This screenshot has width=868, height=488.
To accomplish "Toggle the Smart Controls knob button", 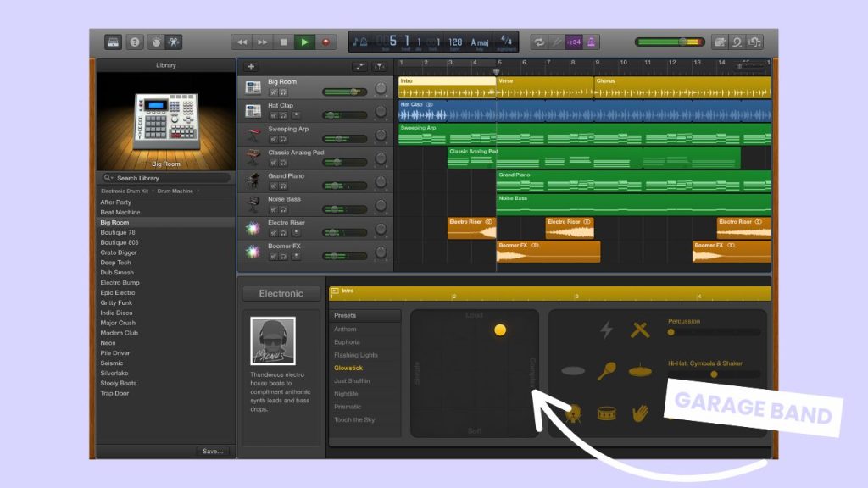I will pyautogui.click(x=156, y=42).
